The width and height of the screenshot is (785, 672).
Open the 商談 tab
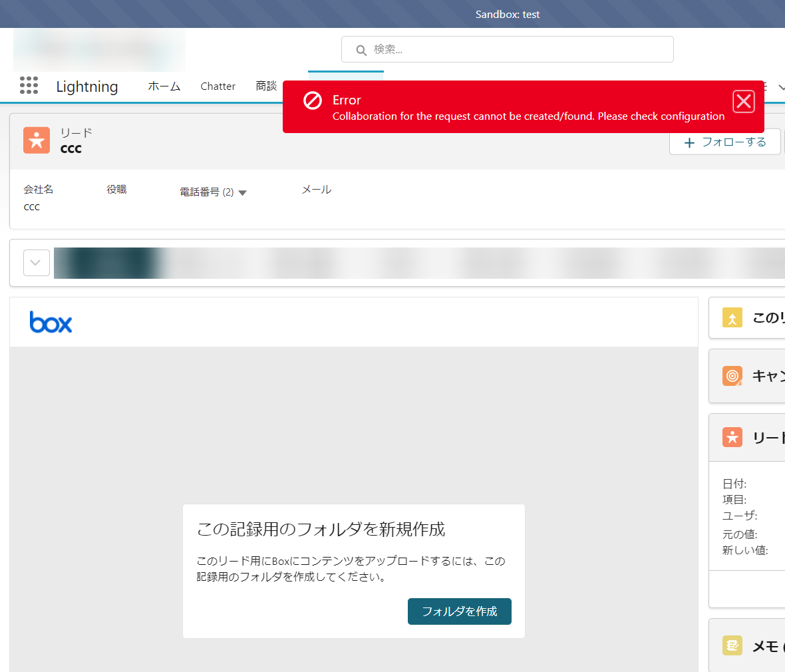coord(266,86)
